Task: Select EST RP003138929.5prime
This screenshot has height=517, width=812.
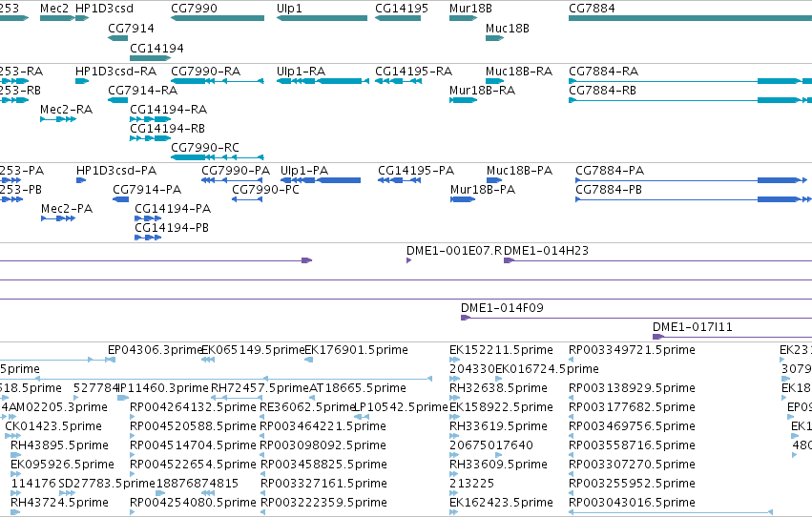Action: pos(632,388)
